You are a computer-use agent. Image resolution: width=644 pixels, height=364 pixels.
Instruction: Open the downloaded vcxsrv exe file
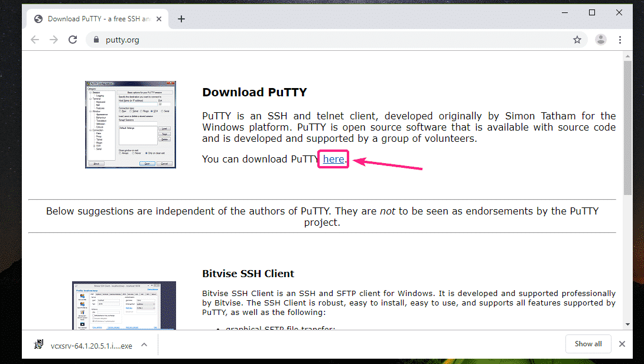(x=83, y=344)
